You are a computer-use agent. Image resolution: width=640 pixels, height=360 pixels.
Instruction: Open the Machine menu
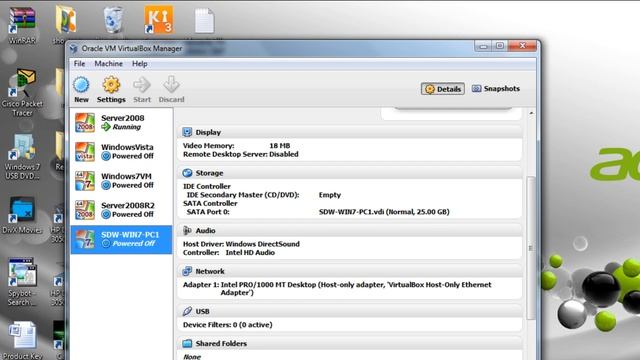pos(109,64)
